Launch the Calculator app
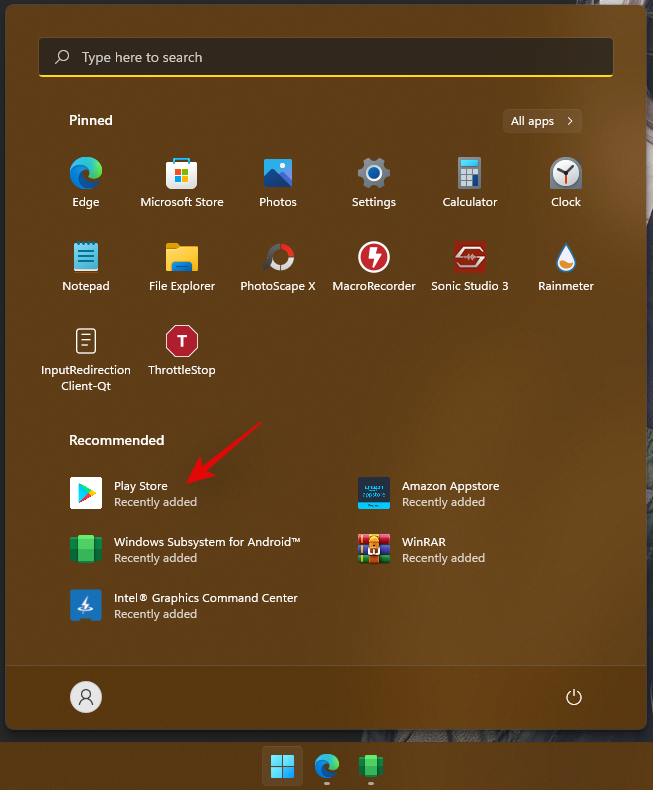This screenshot has height=790, width=653. [470, 182]
